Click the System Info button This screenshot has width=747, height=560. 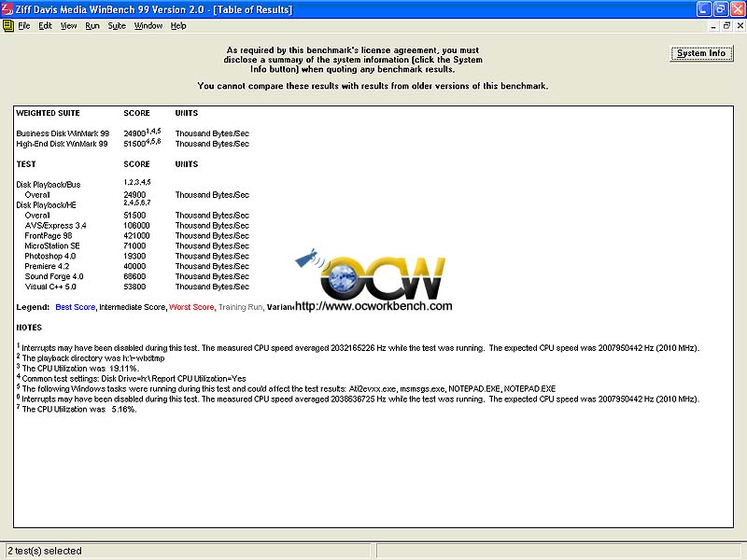click(701, 53)
